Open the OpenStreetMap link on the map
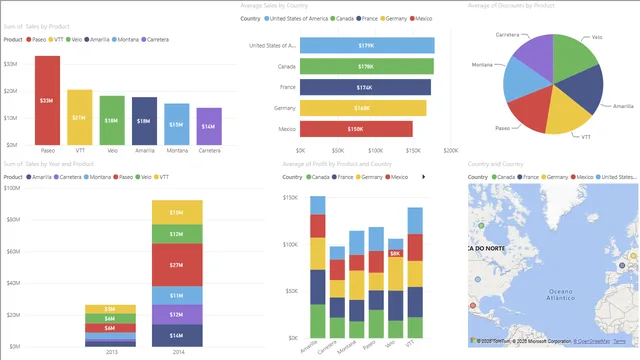 pos(591,341)
